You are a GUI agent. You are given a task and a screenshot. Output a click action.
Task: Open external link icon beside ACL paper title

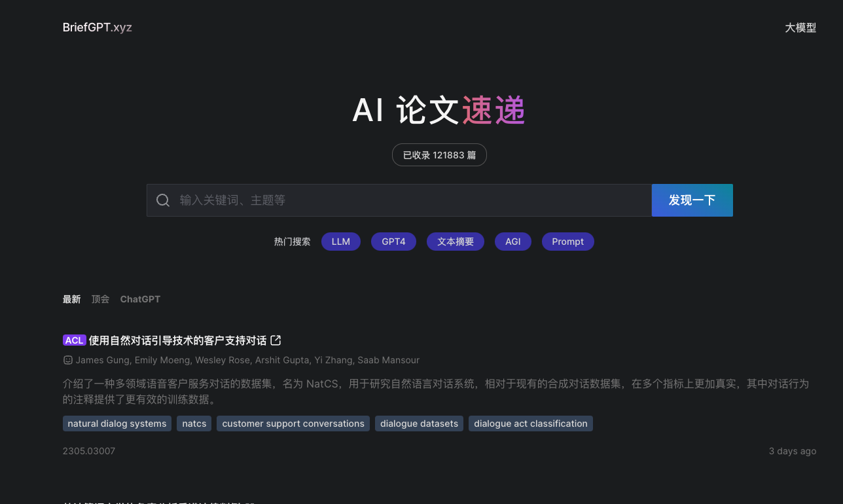point(276,340)
